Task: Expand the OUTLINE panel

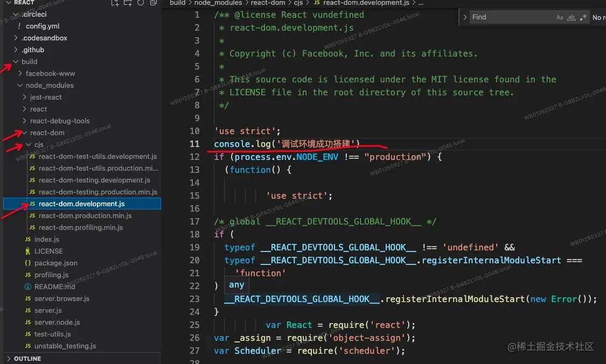Action: coord(9,359)
